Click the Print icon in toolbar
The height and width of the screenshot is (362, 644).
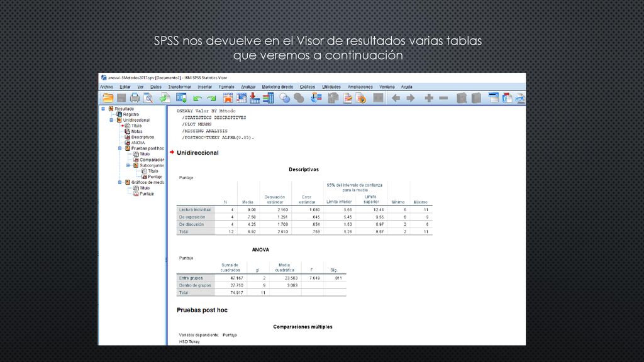135,97
